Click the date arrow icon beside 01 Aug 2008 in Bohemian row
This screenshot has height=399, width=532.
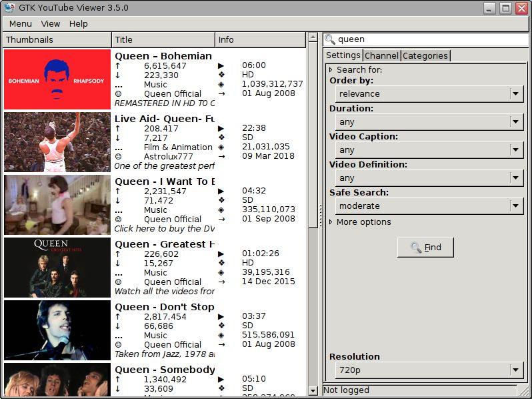click(x=221, y=93)
